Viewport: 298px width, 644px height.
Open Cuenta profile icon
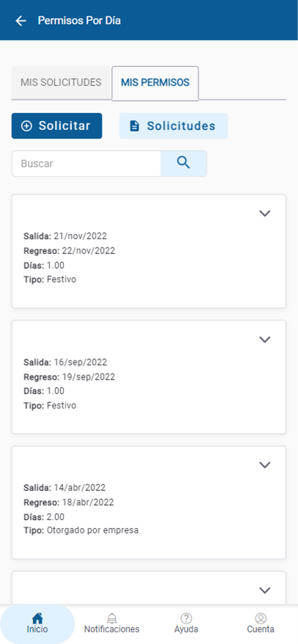tap(261, 618)
